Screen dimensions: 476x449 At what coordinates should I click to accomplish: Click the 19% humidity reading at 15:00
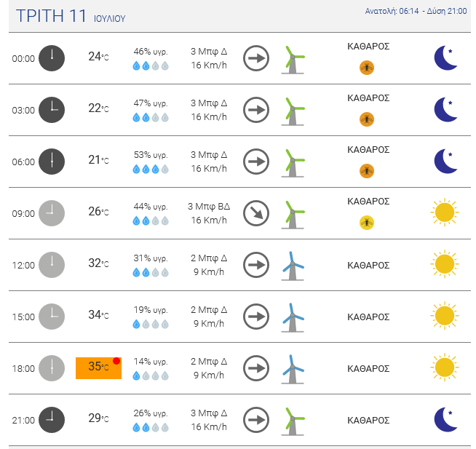click(x=151, y=309)
